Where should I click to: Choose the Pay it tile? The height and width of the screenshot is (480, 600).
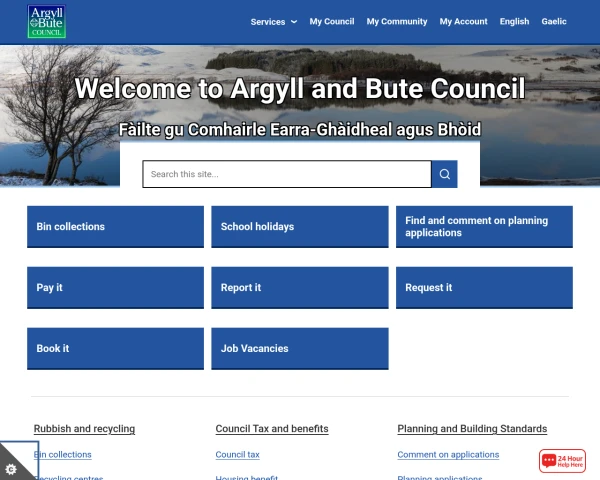[115, 287]
